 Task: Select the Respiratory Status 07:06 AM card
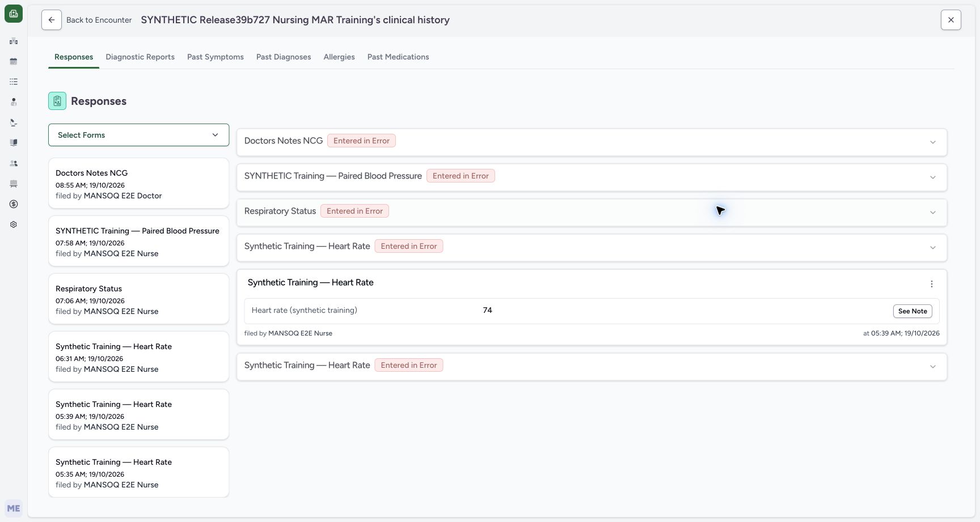point(139,299)
